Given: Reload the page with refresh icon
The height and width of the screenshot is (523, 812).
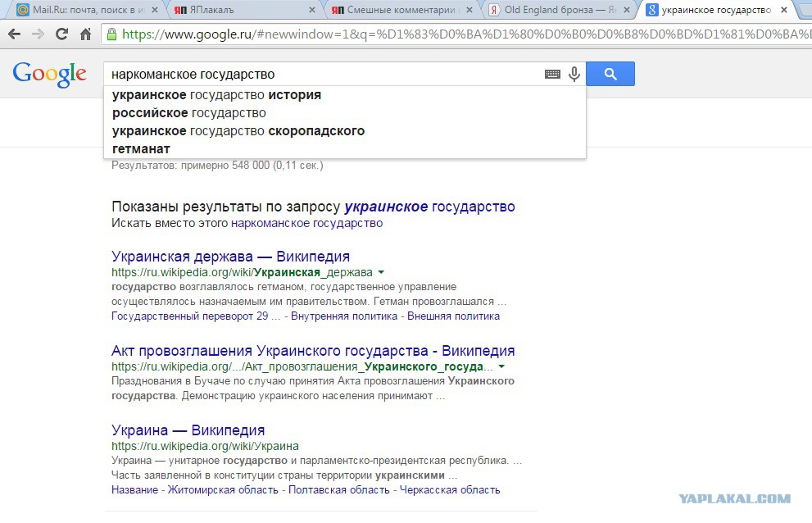Looking at the screenshot, I should click(x=61, y=34).
